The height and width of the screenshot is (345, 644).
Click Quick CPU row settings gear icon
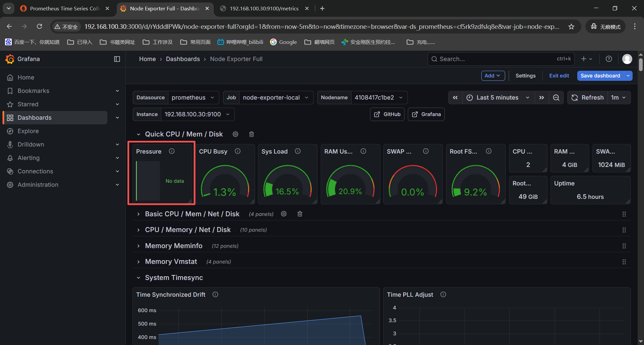(235, 134)
